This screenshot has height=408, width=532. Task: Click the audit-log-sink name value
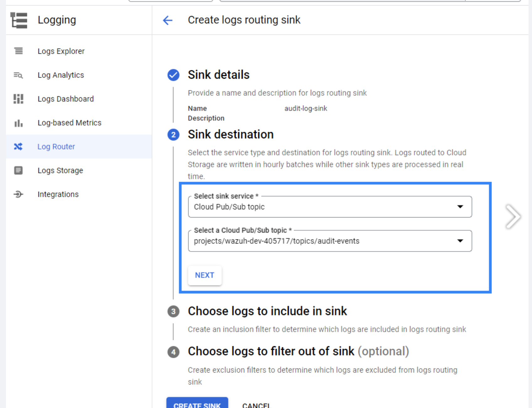coord(306,109)
